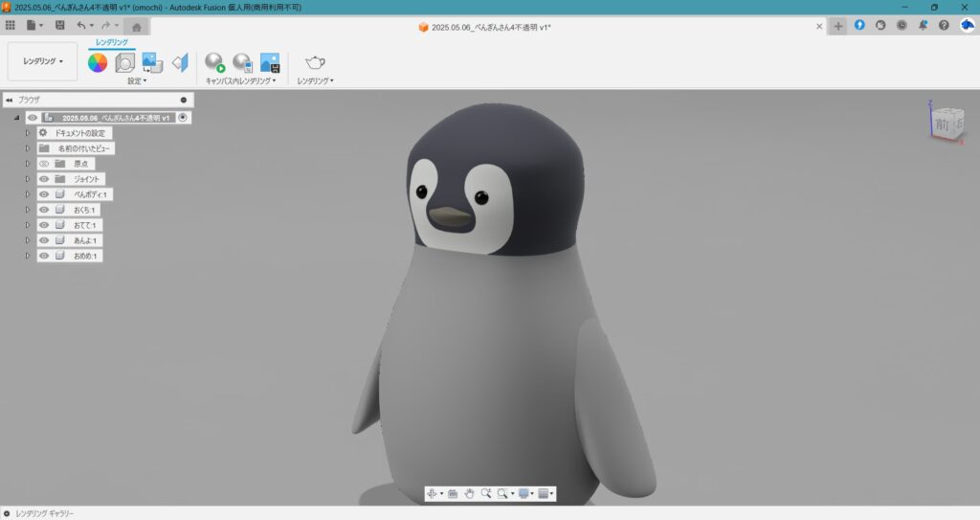Open the Appearance color wheel tool

coord(98,63)
